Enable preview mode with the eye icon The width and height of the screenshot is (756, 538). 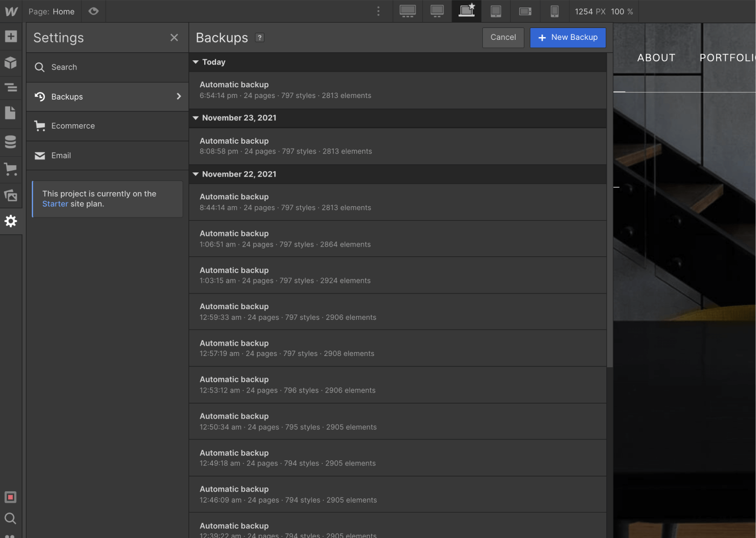pos(94,11)
